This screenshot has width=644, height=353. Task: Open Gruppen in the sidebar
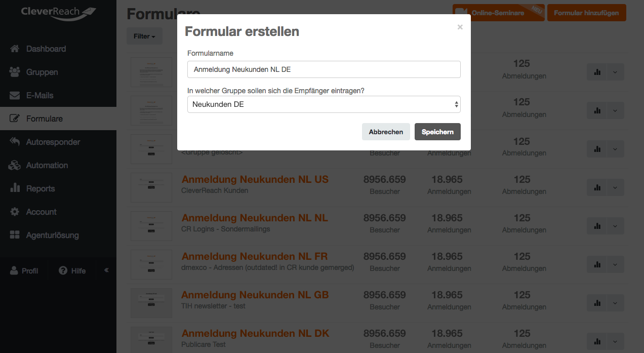click(x=58, y=72)
